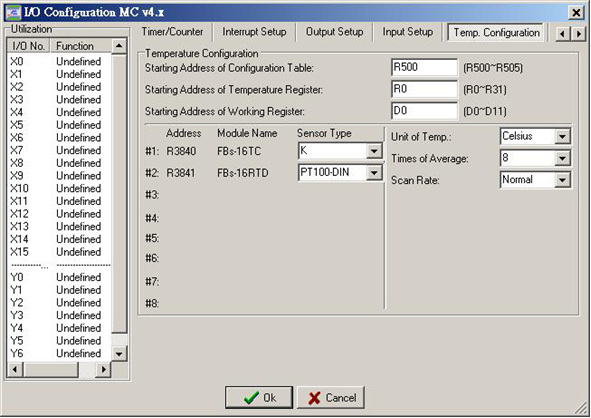Click the (R0~R31) range text

(x=485, y=90)
